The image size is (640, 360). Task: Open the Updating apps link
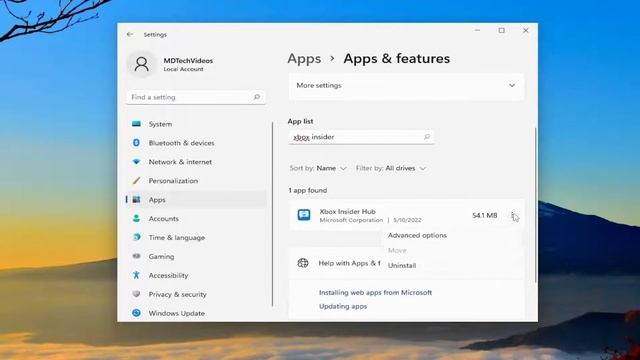(x=343, y=306)
